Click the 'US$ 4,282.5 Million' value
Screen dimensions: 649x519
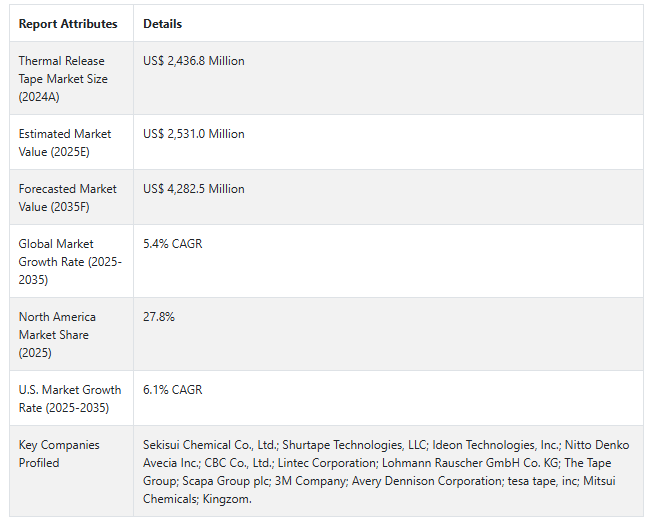[x=194, y=189]
